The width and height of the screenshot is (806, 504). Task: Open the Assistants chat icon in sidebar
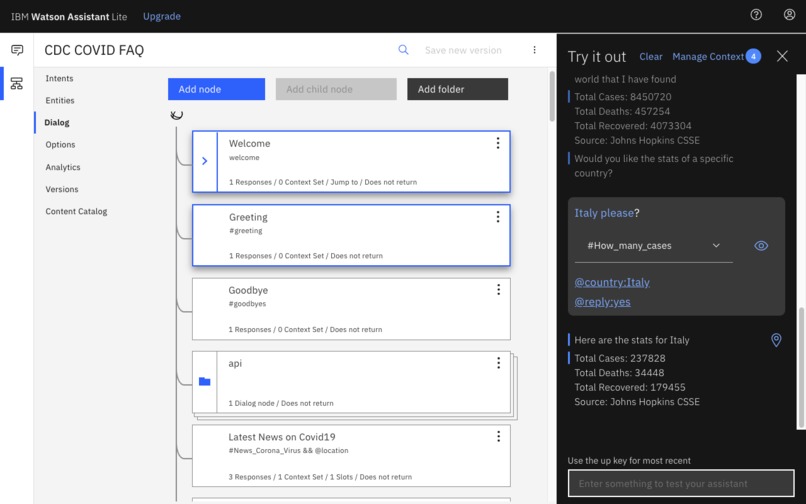coord(17,50)
